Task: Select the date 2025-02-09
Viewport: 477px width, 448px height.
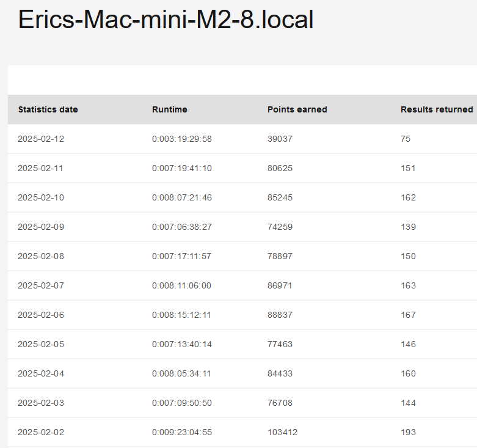Action: 41,227
